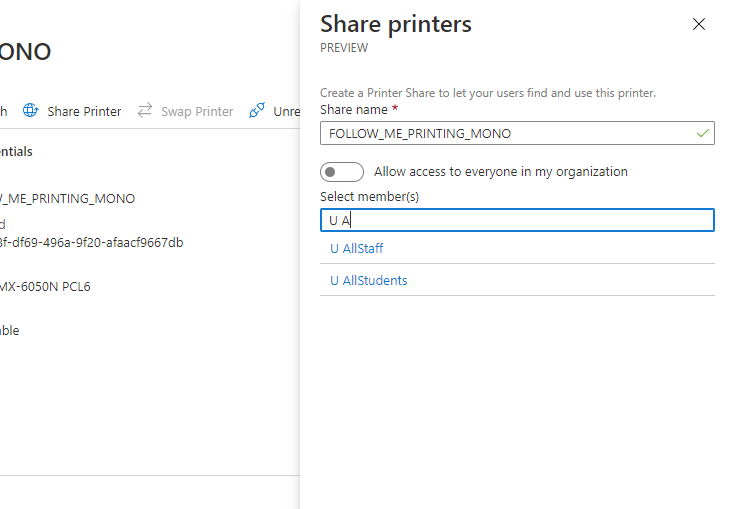Open the Share Printer toolbar command
Screen dimensions: 734x509
coord(84,111)
